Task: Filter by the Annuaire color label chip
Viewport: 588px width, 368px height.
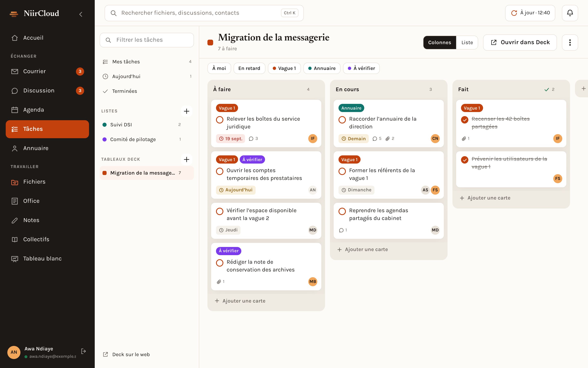Action: (322, 68)
